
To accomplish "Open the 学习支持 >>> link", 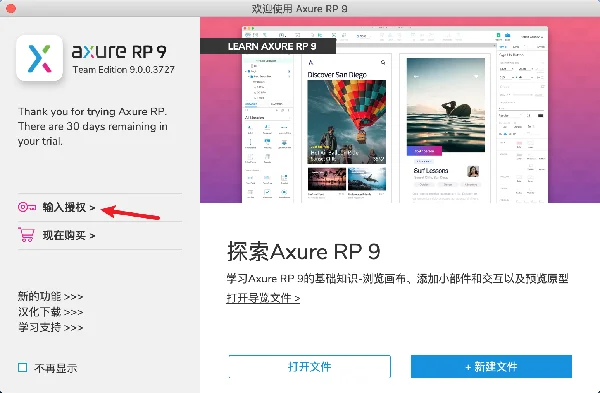I will 51,327.
